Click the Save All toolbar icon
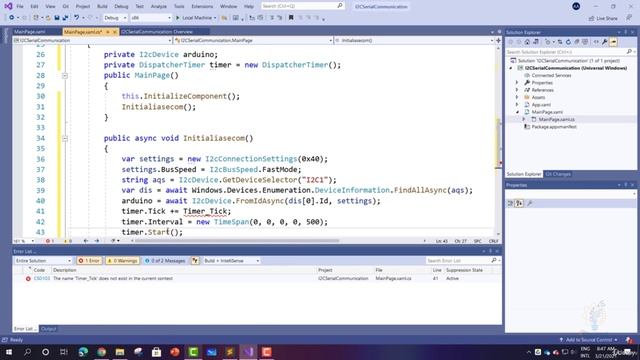The width and height of the screenshot is (640, 360). (x=65, y=18)
